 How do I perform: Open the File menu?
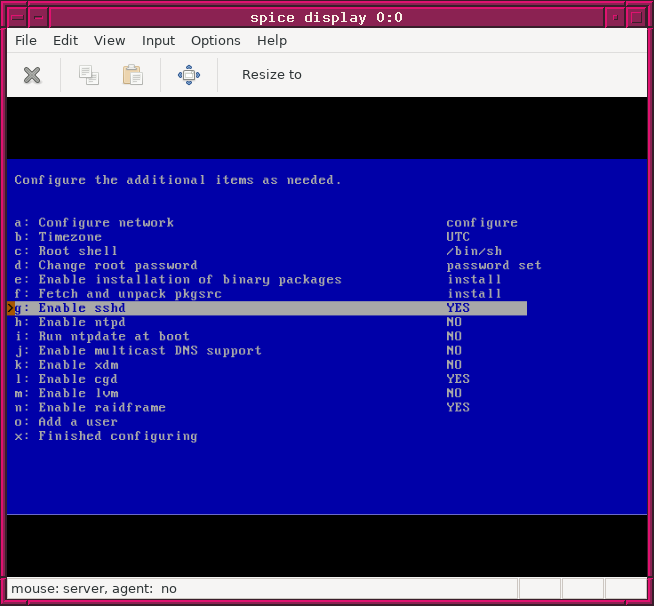coord(26,41)
